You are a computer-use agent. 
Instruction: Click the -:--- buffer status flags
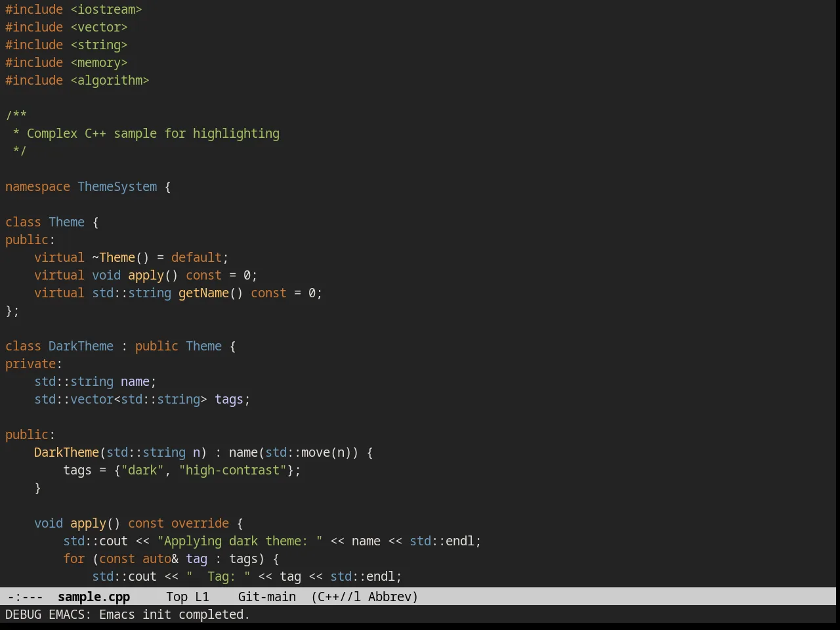(x=25, y=597)
